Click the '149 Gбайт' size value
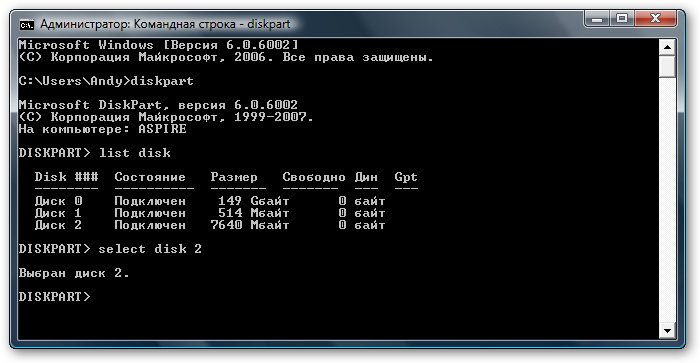 [254, 201]
